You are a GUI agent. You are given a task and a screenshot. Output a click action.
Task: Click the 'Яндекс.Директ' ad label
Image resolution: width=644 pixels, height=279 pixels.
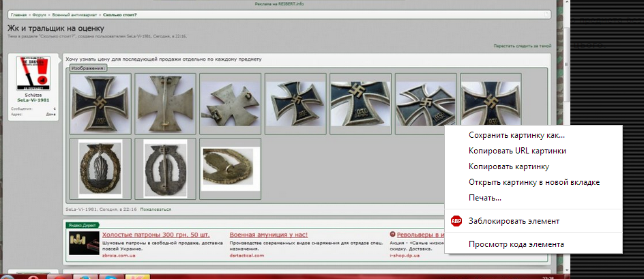(x=83, y=225)
